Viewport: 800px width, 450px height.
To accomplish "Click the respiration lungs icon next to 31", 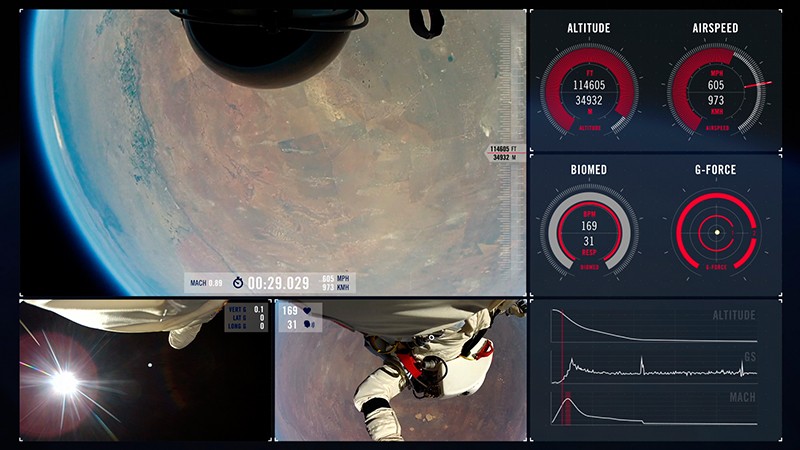I will tap(305, 324).
